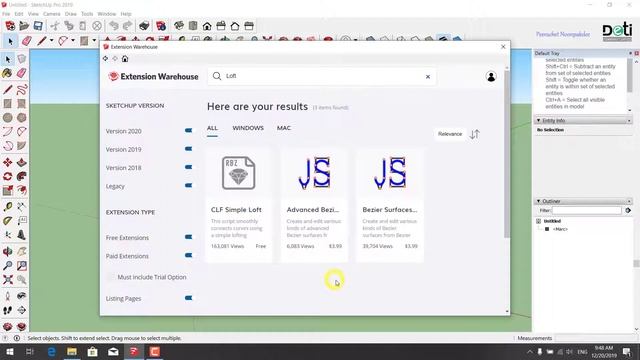Select the Zoom Extents tool
This screenshot has height=360, width=640.
point(7,280)
